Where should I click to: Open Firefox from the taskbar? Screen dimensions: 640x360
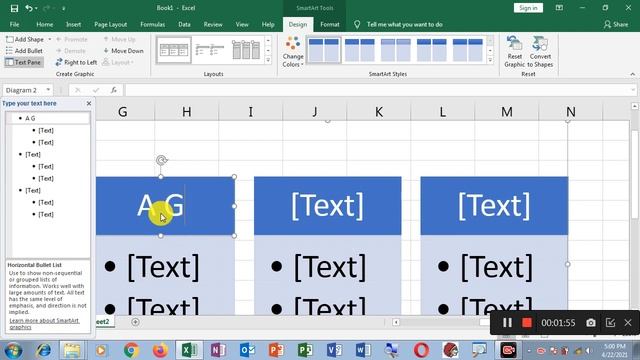[x=160, y=350]
